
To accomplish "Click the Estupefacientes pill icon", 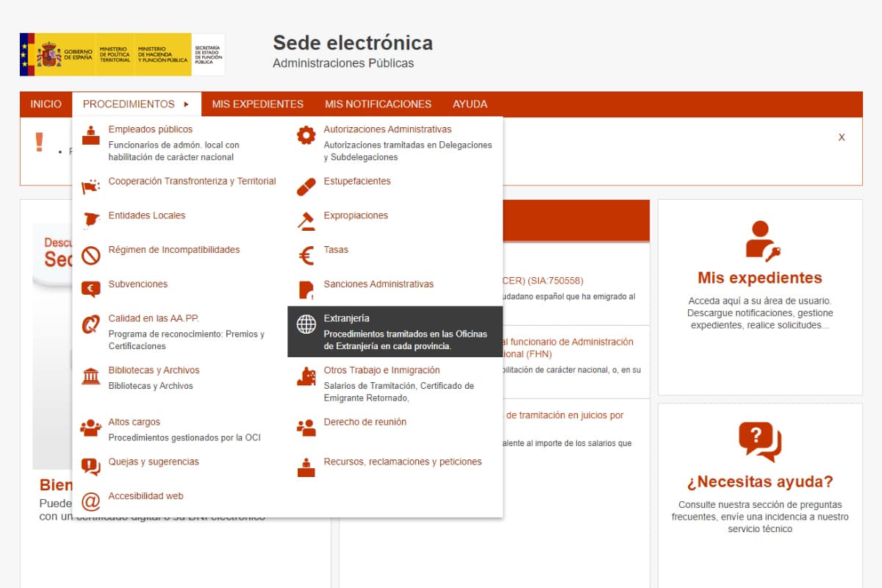I will (306, 187).
